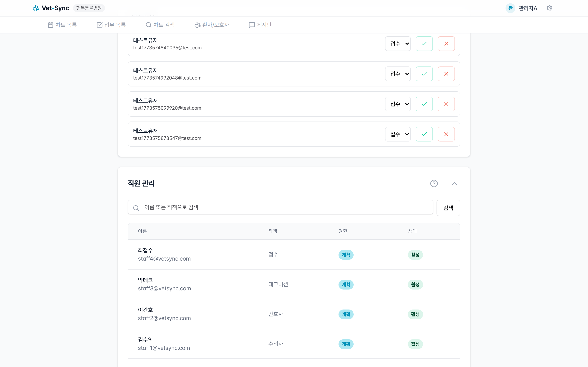Approve test1773574840036@test.com with the checkmark
Viewport: 588px width, 367px height.
(x=424, y=43)
